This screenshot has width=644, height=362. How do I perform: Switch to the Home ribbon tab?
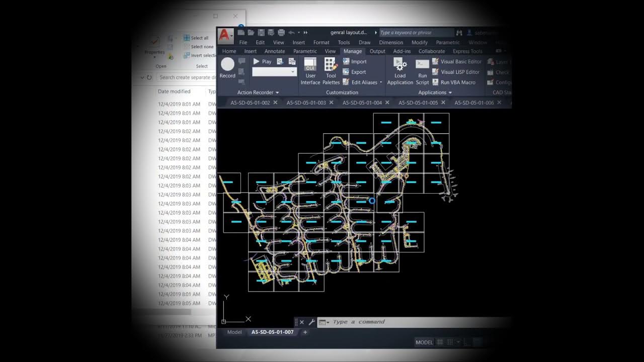pos(229,51)
